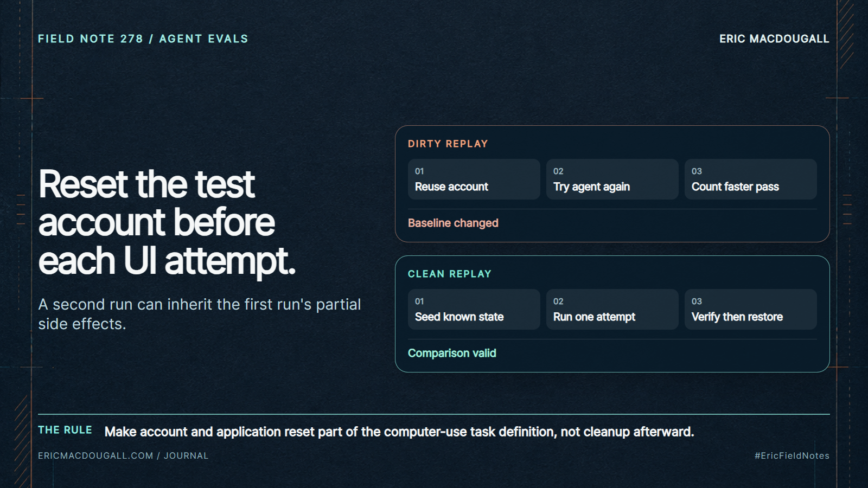Select the 'Verify then restore' card
Image resolution: width=868 pixels, height=488 pixels.
point(750,309)
